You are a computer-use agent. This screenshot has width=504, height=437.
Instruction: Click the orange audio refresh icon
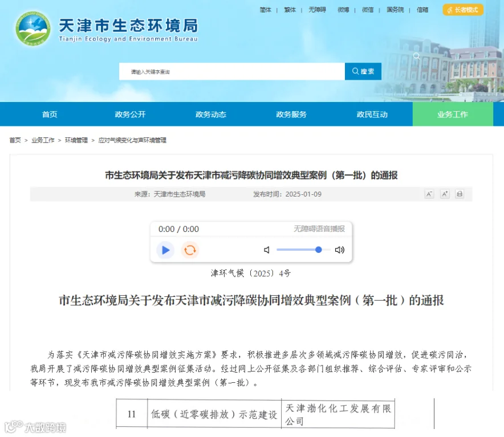190,250
